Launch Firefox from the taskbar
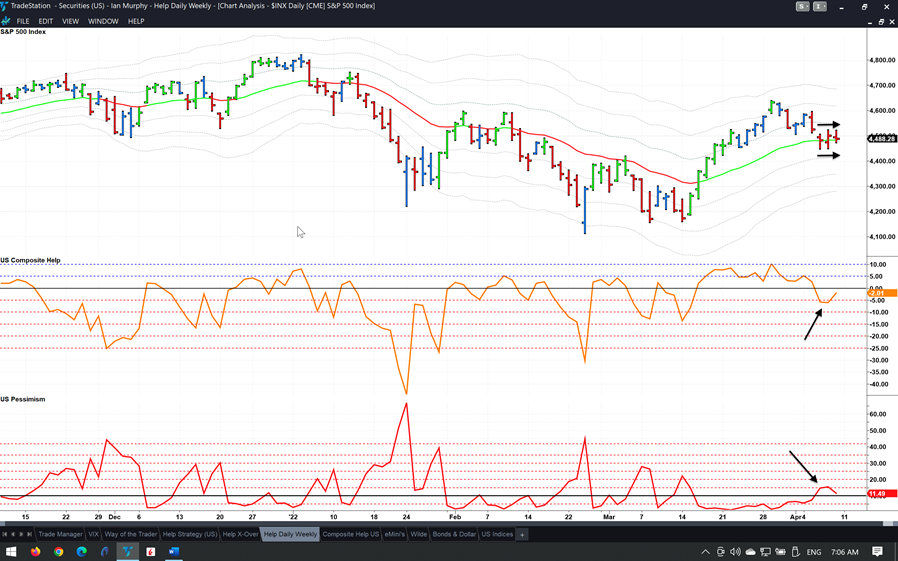898x561 pixels. click(35, 552)
